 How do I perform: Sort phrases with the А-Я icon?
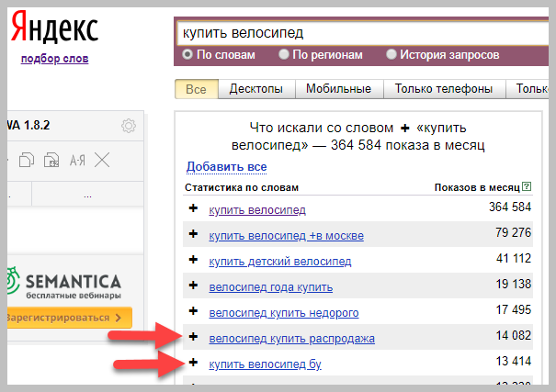point(77,160)
